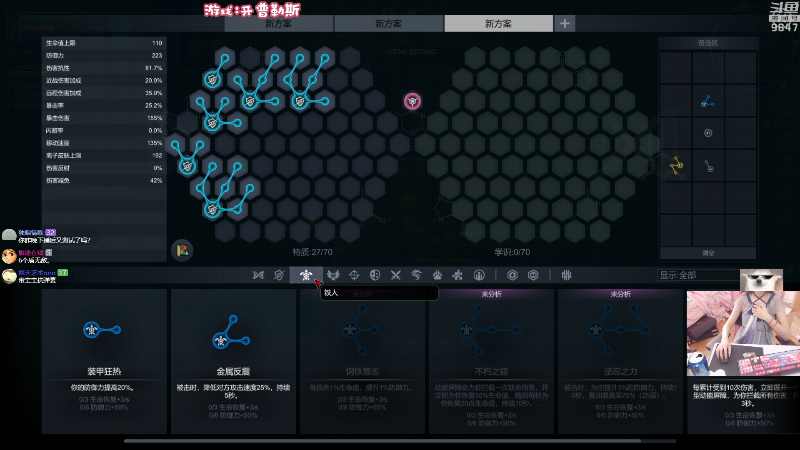Select the vertical bars filter icon
The height and width of the screenshot is (450, 800).
(x=566, y=275)
